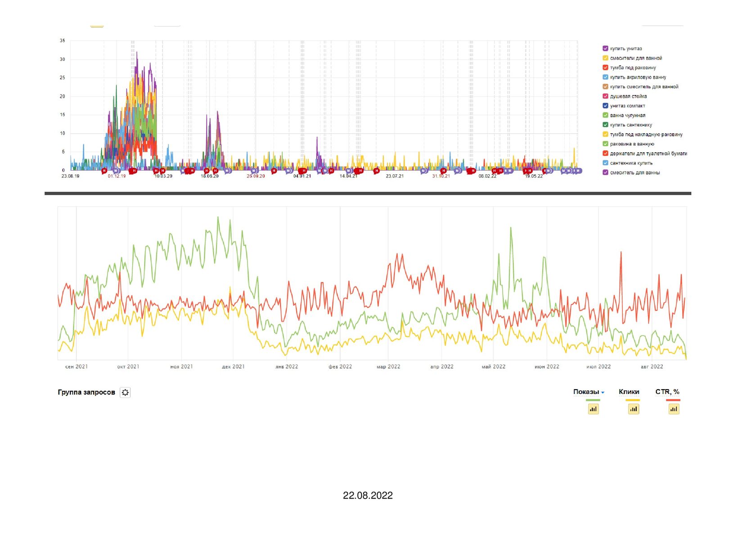Click the green line swatch under Показы
Viewport: 756px width, 535px height.
(593, 400)
